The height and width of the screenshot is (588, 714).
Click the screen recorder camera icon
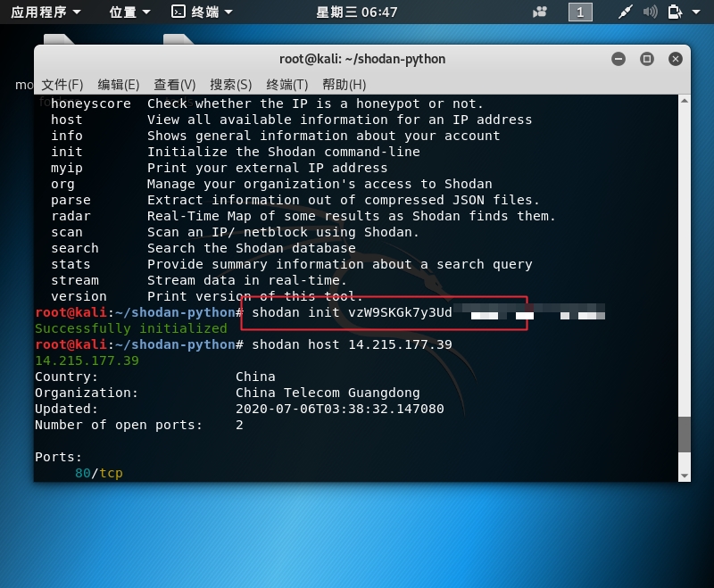click(x=540, y=12)
